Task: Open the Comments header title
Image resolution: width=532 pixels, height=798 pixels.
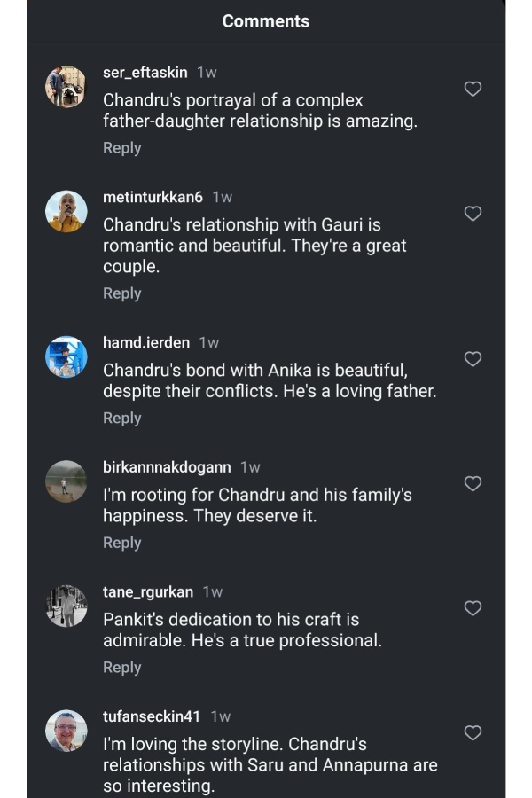Action: click(266, 20)
